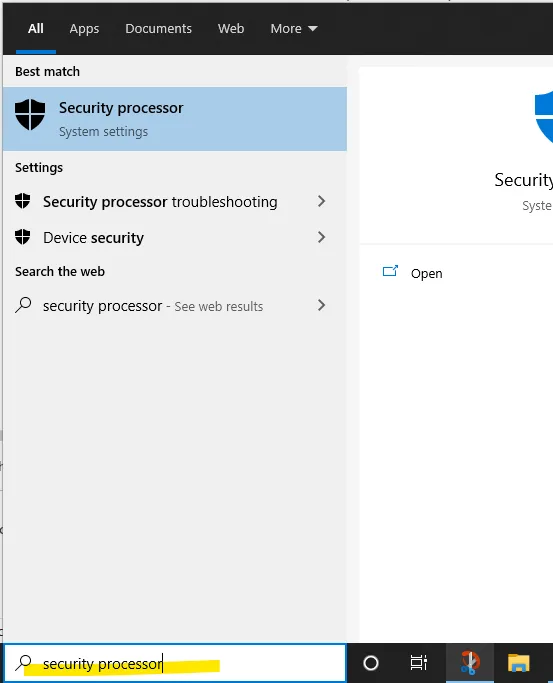The image size is (553, 683).
Task: Switch to the Web filter tab
Action: (x=231, y=29)
